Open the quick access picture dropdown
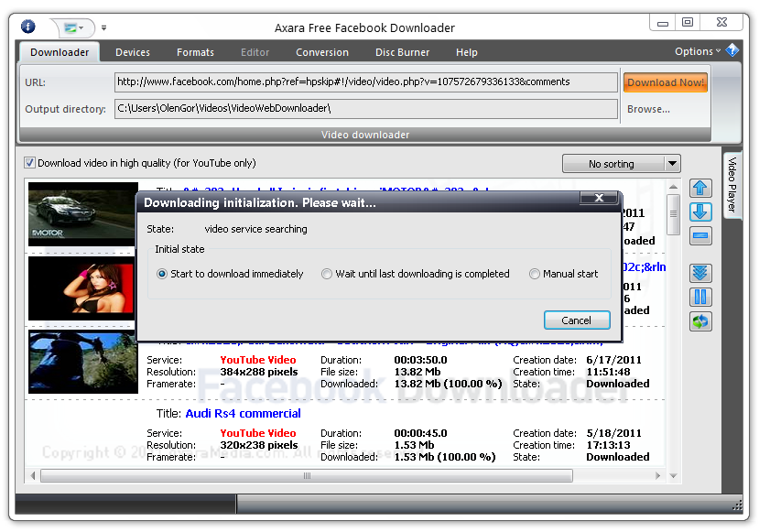This screenshot has width=759, height=532. (x=74, y=27)
